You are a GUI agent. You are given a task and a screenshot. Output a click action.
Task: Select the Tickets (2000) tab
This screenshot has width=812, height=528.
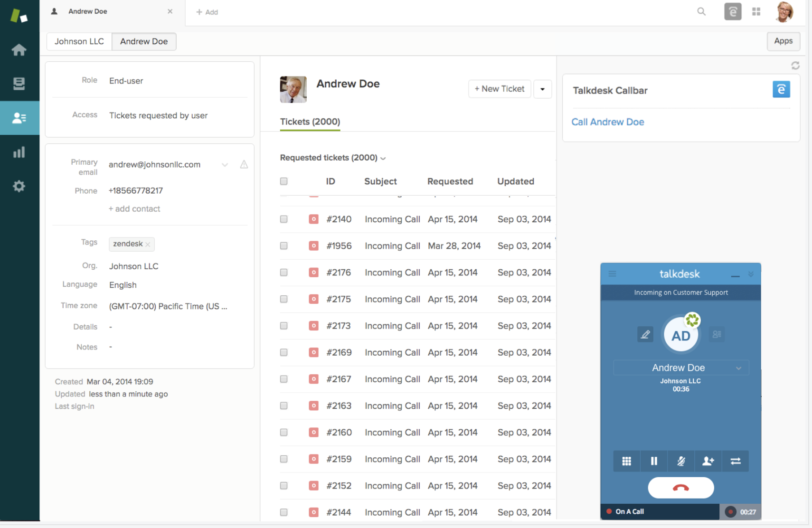click(x=310, y=122)
